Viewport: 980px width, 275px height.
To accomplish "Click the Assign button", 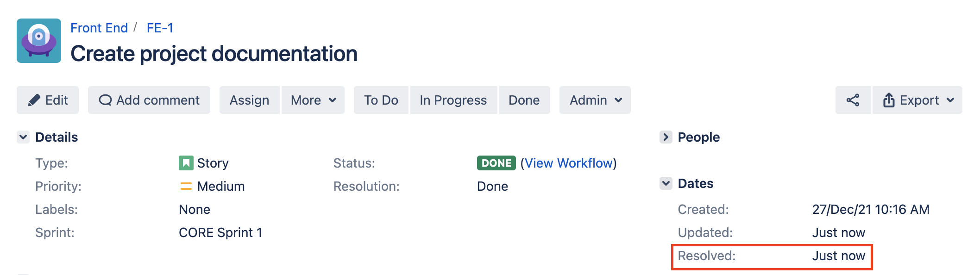I will [249, 100].
